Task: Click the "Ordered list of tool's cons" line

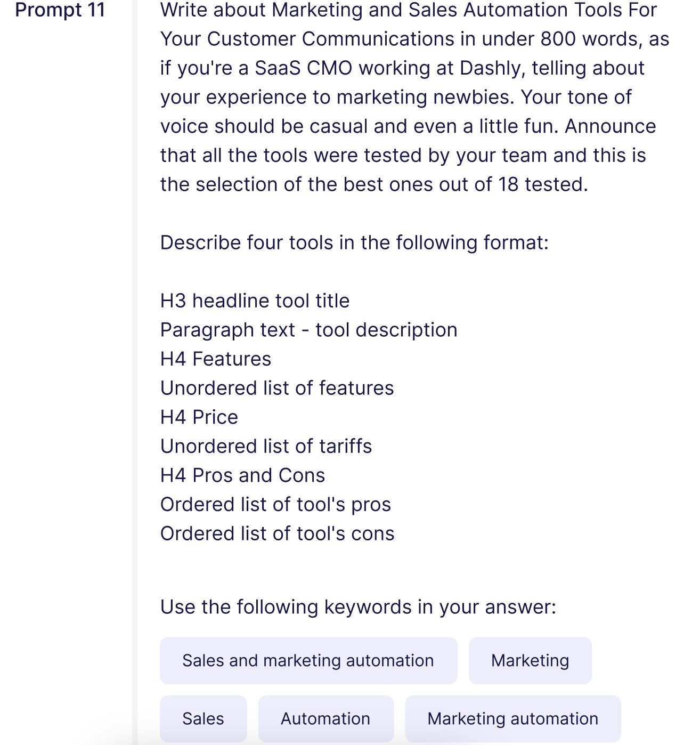Action: point(277,534)
